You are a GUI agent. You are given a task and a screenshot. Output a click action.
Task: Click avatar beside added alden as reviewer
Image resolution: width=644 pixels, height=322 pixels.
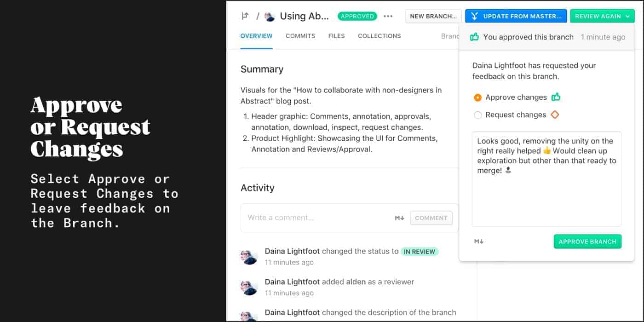(x=249, y=287)
